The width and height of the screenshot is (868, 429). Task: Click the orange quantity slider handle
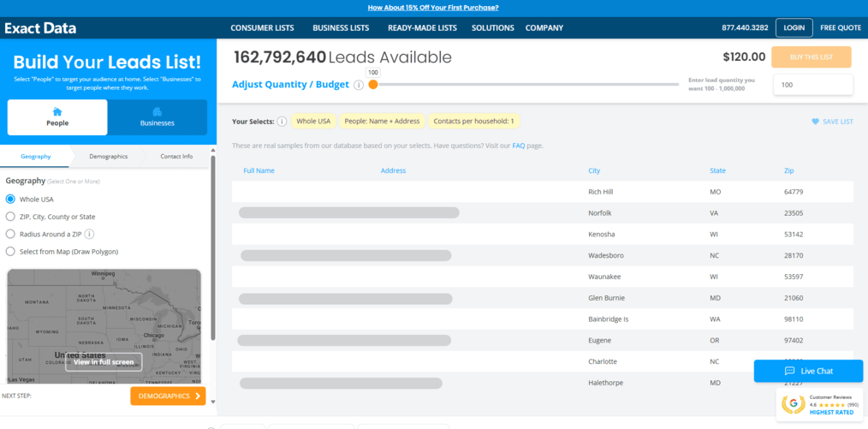pos(373,84)
